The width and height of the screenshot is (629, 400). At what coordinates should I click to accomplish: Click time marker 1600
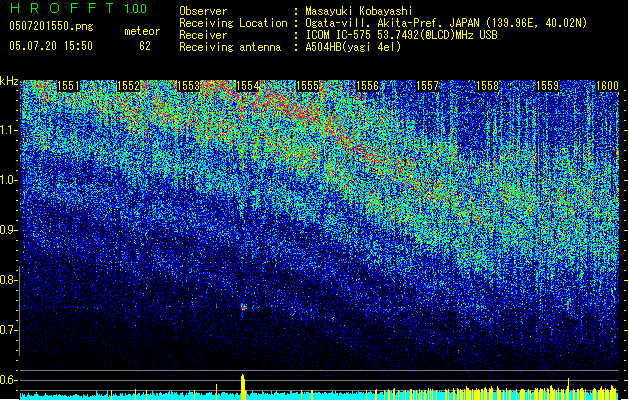607,86
